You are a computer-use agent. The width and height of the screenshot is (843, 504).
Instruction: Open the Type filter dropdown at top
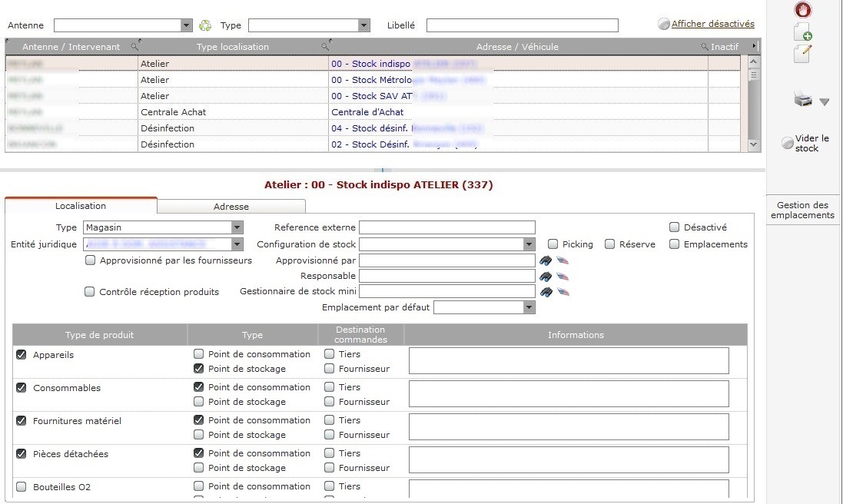[364, 25]
